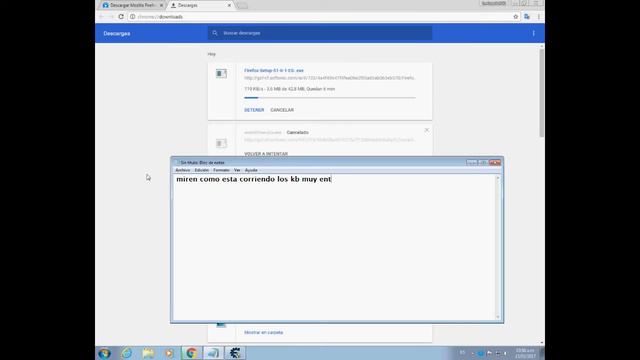Open the gear application on the taskbar
This screenshot has height=360, width=640.
click(x=235, y=353)
